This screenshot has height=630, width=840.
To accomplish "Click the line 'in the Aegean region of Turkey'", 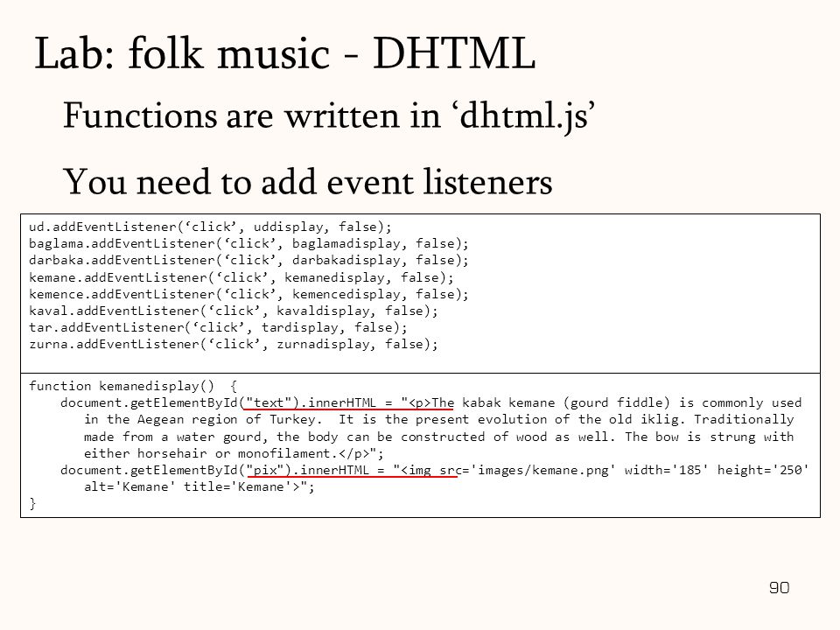I will (438, 419).
